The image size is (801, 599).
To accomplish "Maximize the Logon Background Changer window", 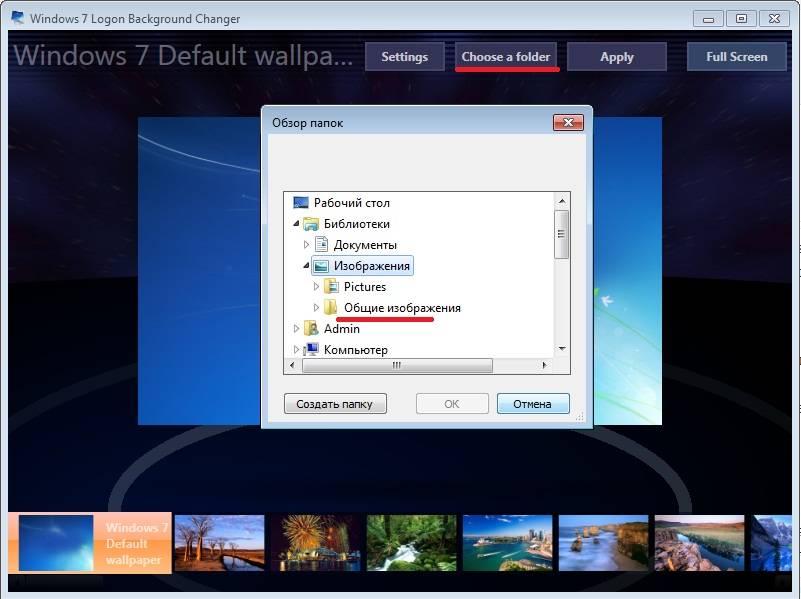I will point(741,19).
